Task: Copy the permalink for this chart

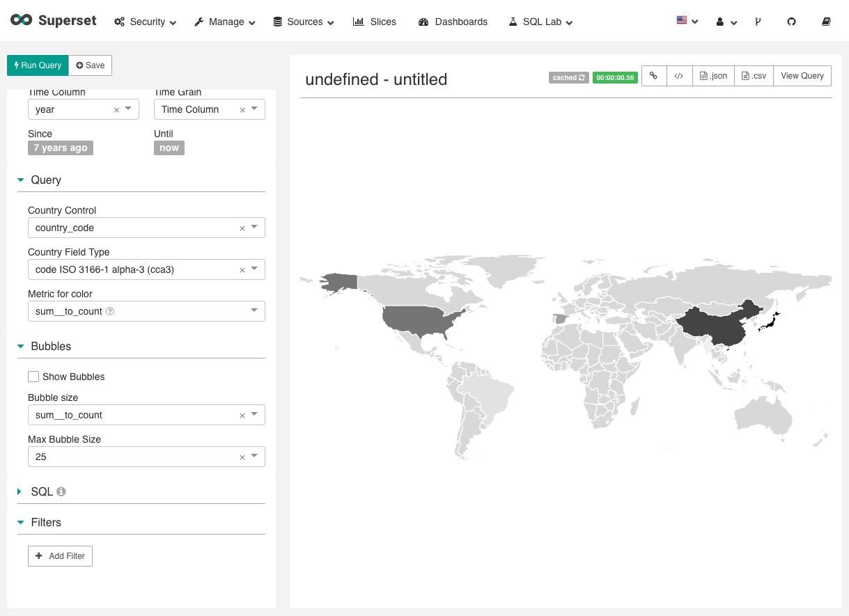Action: pyautogui.click(x=653, y=75)
